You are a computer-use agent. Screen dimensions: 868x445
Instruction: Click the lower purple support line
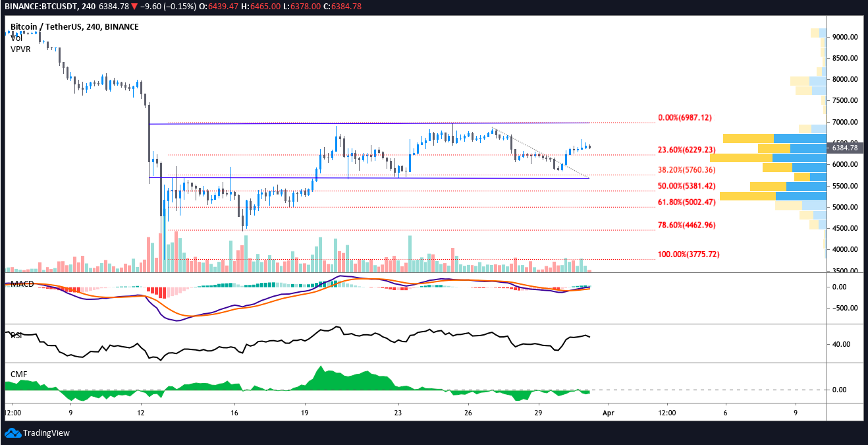point(369,178)
